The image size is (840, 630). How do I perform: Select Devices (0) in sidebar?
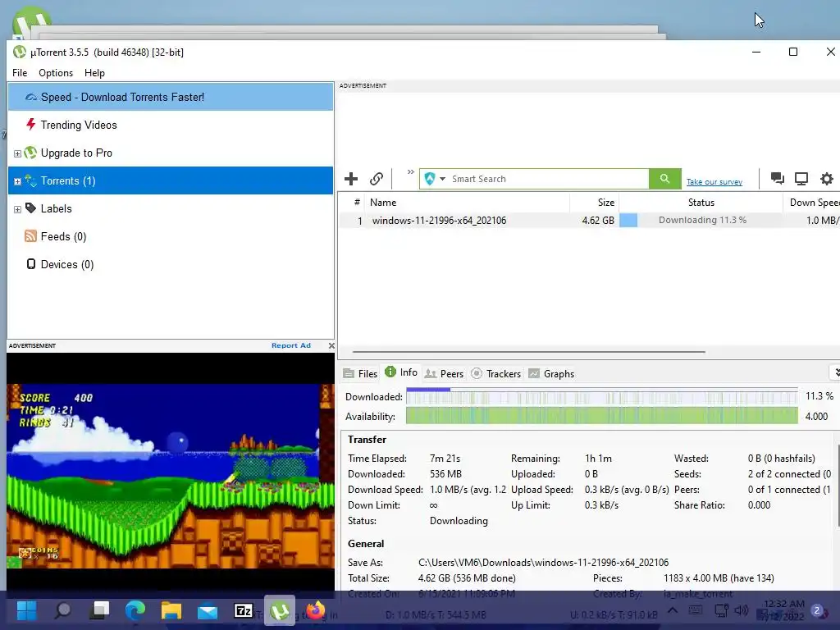(171, 264)
